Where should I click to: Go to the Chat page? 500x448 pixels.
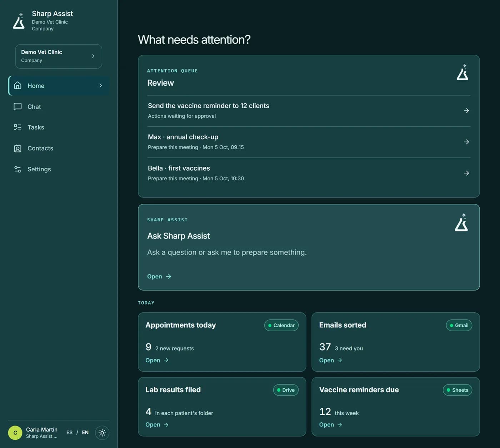(59, 107)
